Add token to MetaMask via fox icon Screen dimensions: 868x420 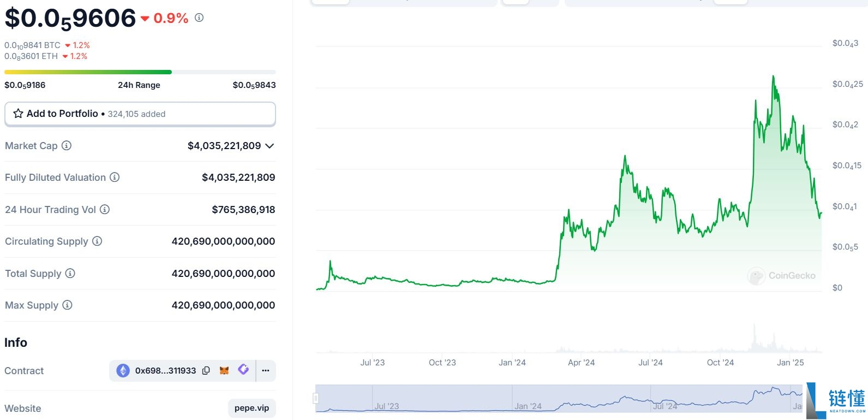tap(224, 370)
